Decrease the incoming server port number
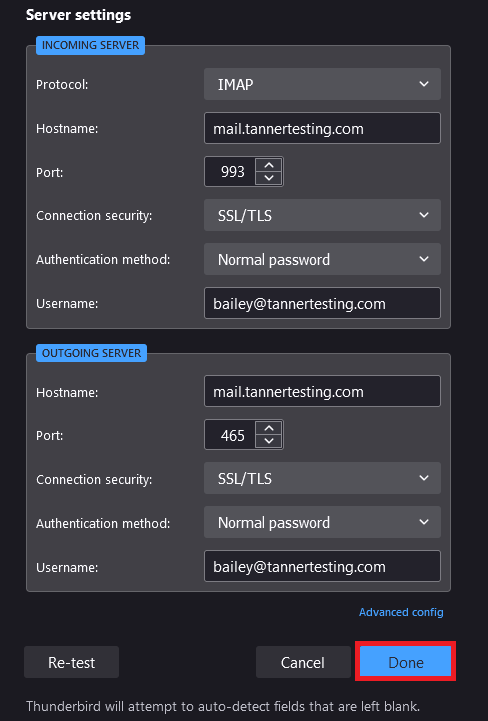488x721 pixels. point(269,178)
